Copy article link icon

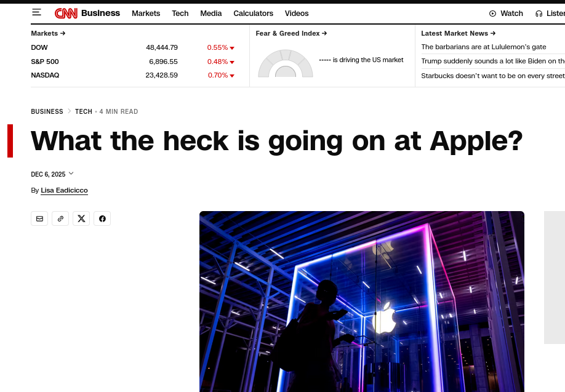(x=60, y=218)
